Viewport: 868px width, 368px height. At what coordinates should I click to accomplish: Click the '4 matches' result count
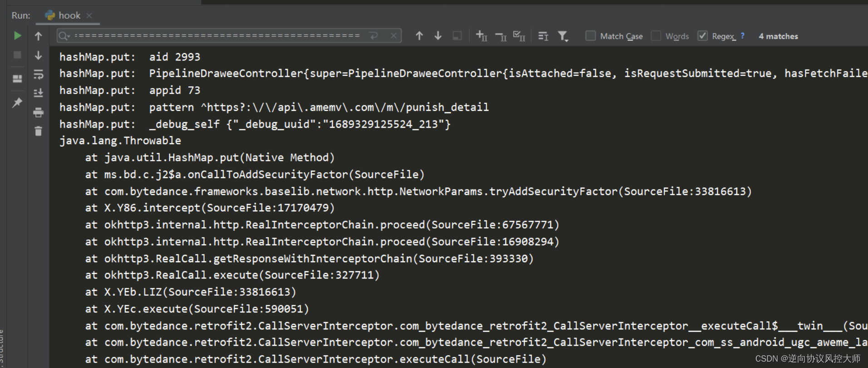click(x=778, y=36)
